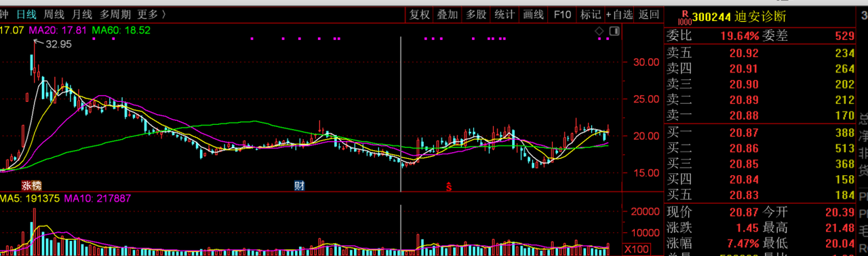Click the MA5: 191375 volume label
868x256 pixels.
point(31,199)
